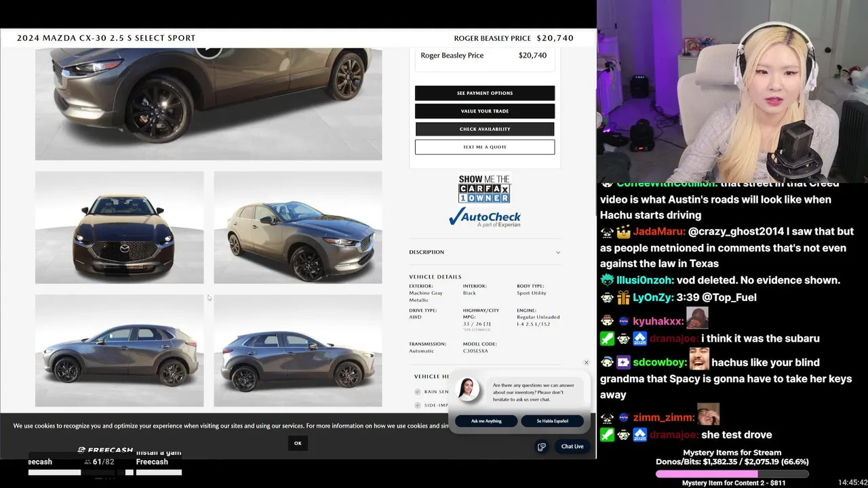The image size is (868, 488).
Task: View the right side profile Mazda thumbnail
Action: [298, 350]
